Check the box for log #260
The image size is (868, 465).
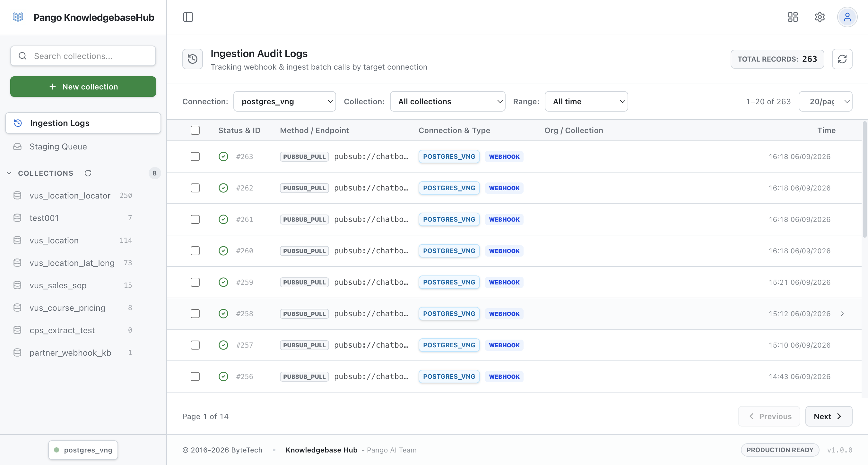(x=195, y=251)
